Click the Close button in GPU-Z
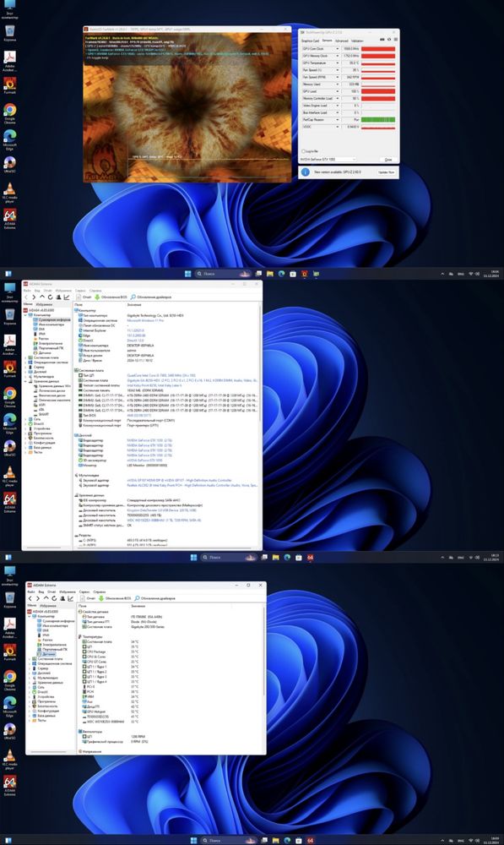The width and height of the screenshot is (504, 845). point(388,160)
